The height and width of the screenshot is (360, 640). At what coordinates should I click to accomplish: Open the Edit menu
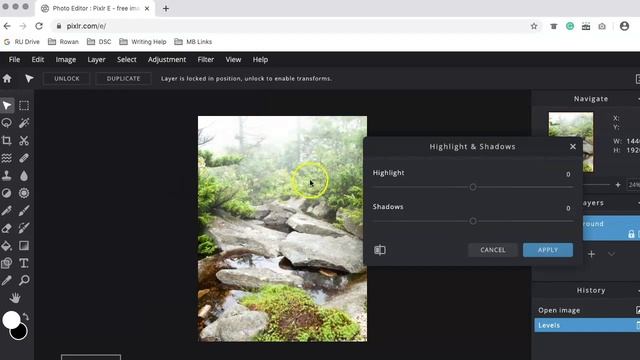[x=38, y=60]
